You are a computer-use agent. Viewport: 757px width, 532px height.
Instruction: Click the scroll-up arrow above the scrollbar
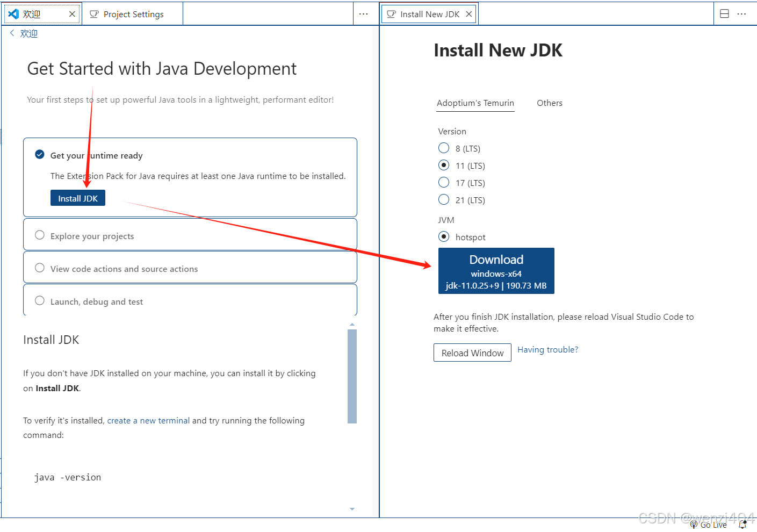pos(352,323)
